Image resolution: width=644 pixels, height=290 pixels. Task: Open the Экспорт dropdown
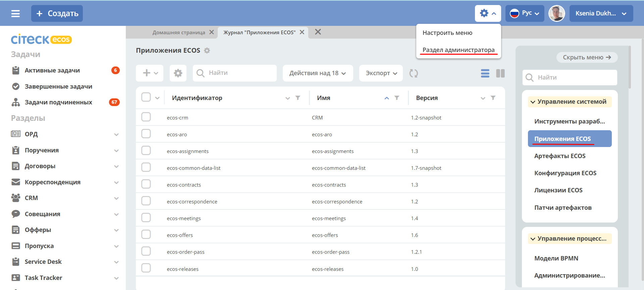click(381, 73)
